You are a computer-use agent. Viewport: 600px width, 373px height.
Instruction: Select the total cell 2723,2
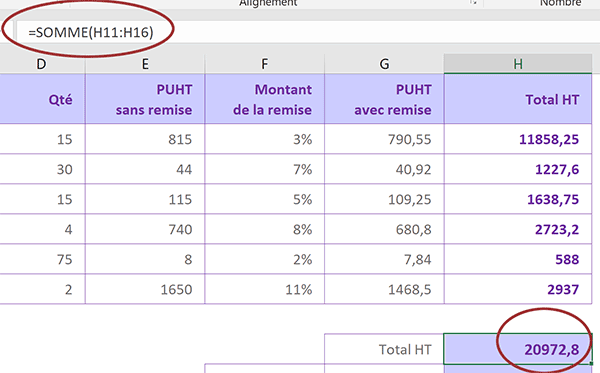[518, 229]
